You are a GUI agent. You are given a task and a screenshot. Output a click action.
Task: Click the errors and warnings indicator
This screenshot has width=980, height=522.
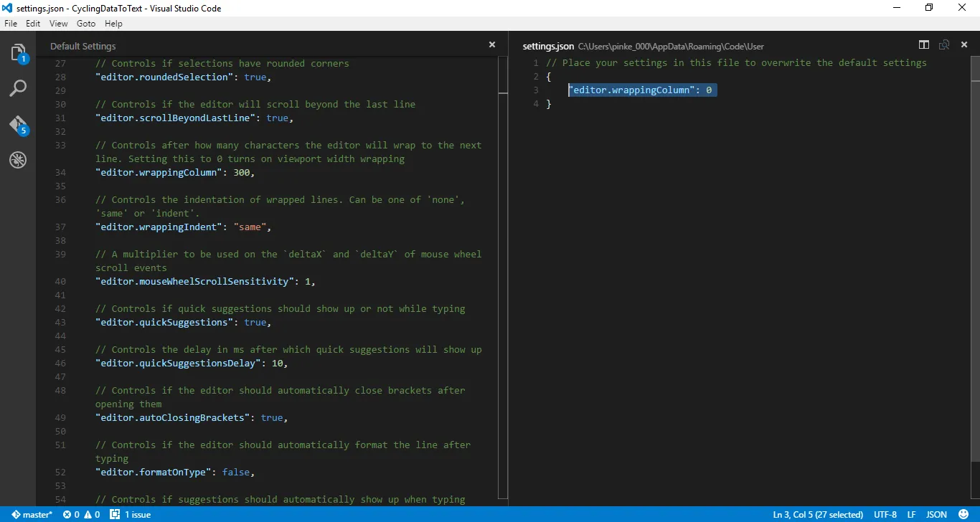point(81,514)
